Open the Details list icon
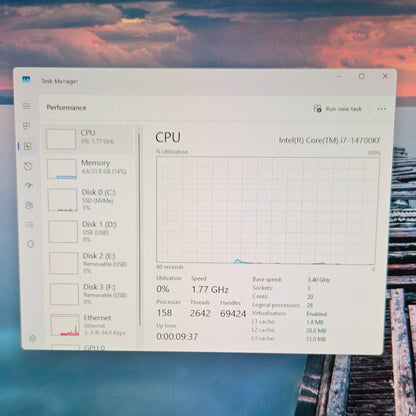Viewport: 416px width, 416px height. (30, 224)
